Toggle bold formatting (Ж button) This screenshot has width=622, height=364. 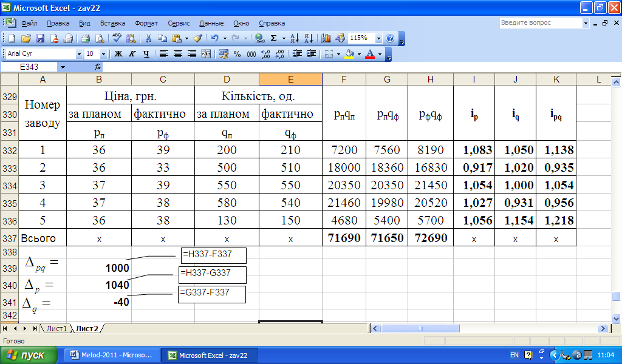click(118, 54)
